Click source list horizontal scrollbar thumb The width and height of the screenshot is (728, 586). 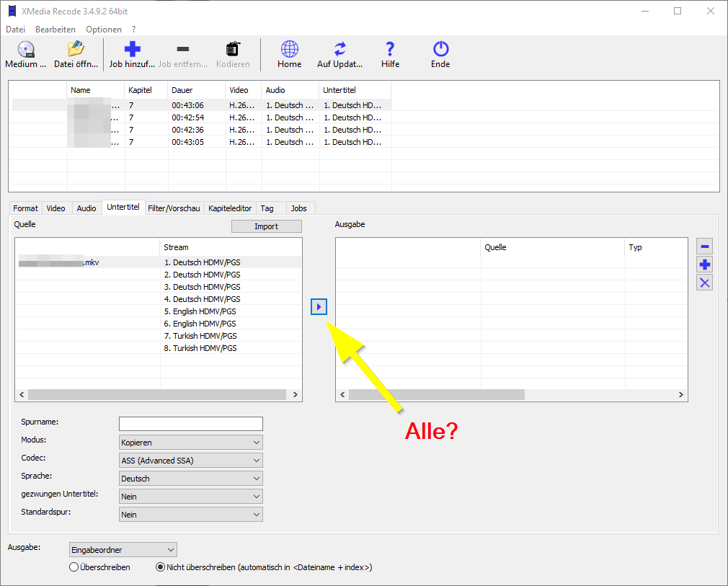[157, 395]
